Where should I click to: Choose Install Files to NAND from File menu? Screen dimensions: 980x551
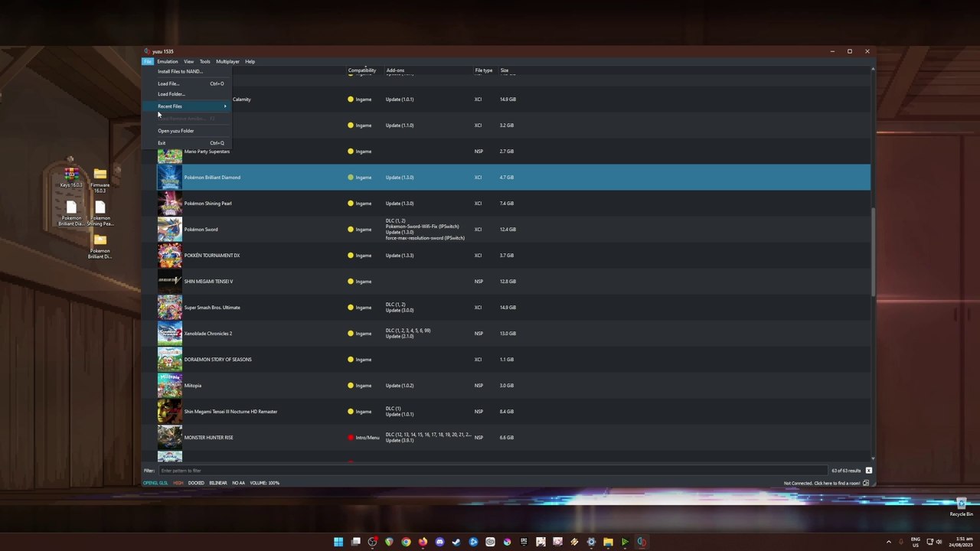[180, 71]
